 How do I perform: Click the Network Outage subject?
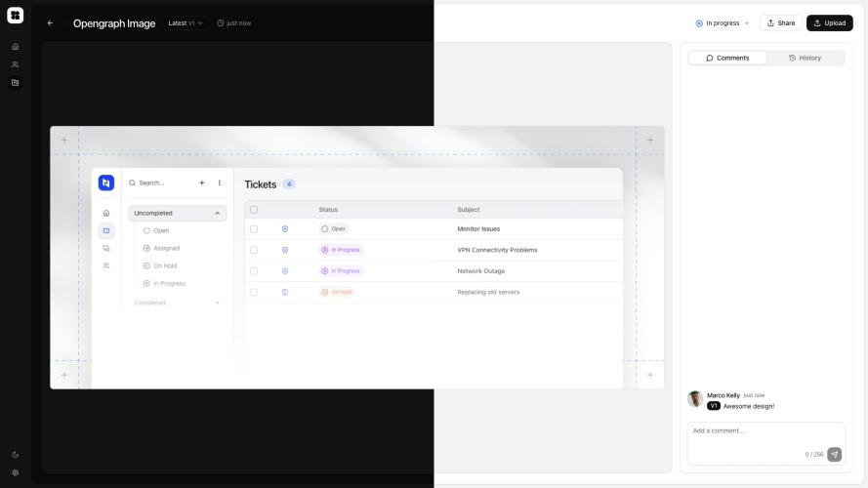pyautogui.click(x=481, y=271)
